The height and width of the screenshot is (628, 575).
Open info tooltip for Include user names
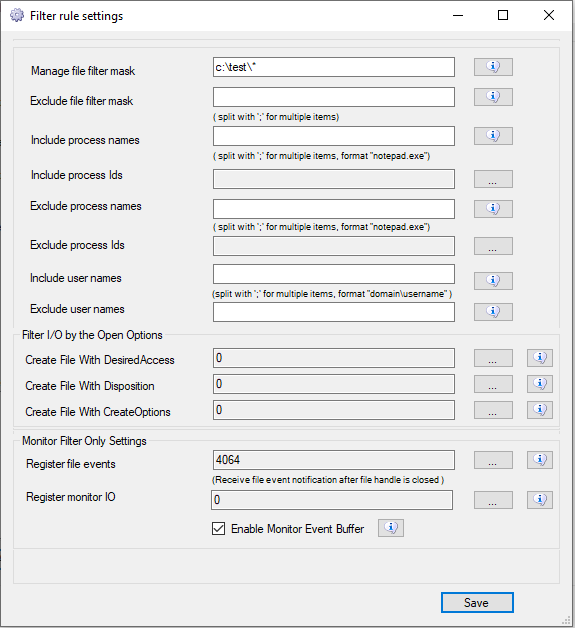coord(493,280)
